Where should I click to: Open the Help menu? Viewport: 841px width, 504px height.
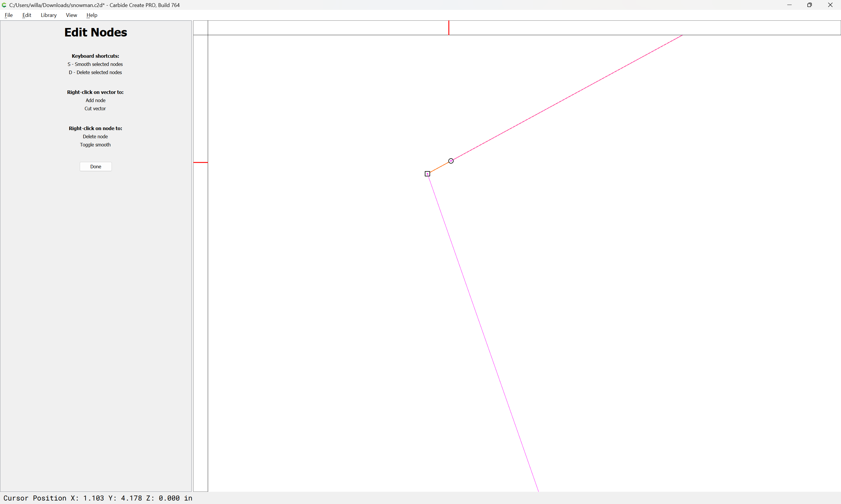[92, 15]
